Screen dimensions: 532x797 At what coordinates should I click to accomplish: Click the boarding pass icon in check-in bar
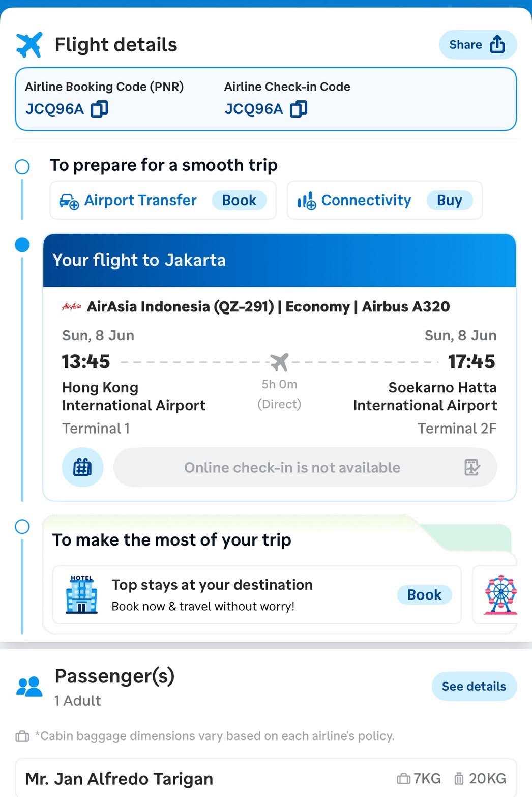coord(472,467)
